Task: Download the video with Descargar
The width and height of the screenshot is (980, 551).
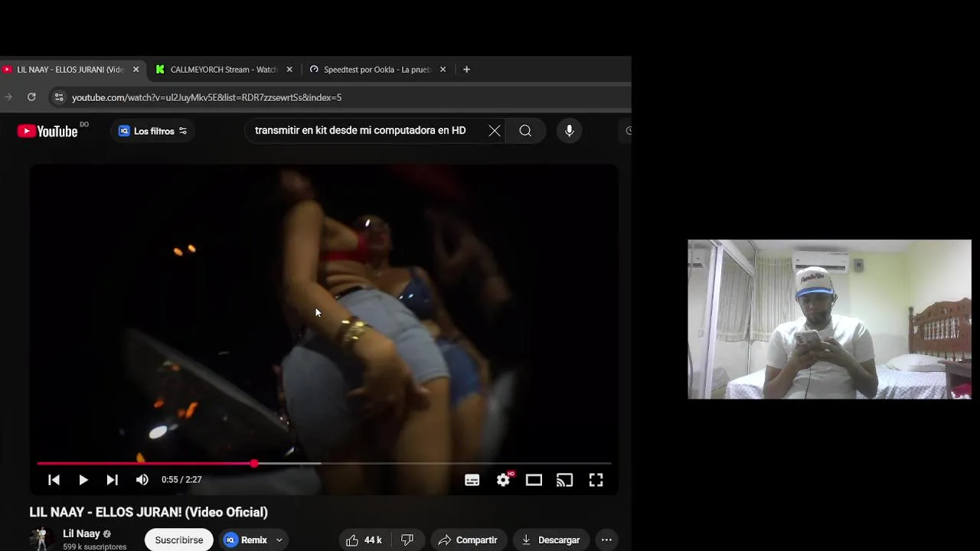Action: (x=551, y=540)
